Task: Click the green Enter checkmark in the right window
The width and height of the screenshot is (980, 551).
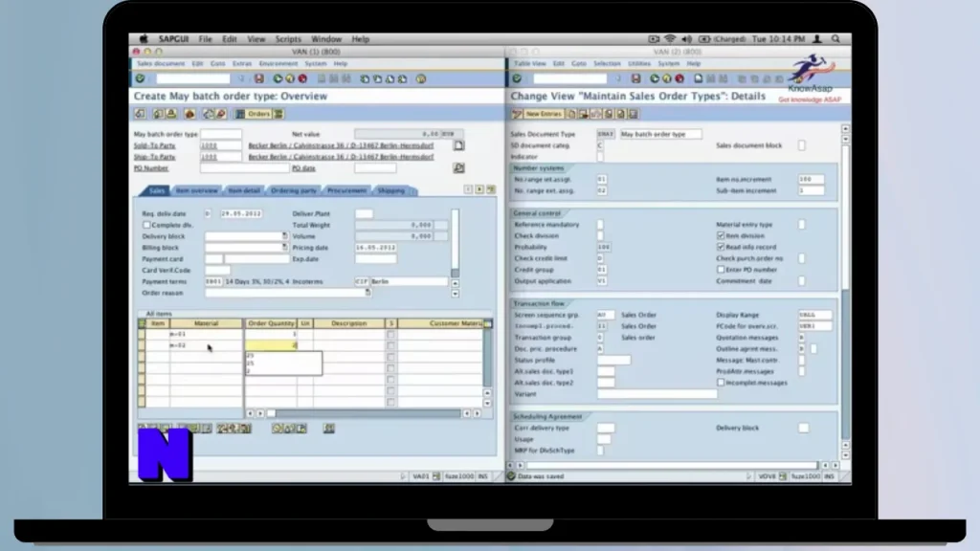Action: click(x=517, y=78)
